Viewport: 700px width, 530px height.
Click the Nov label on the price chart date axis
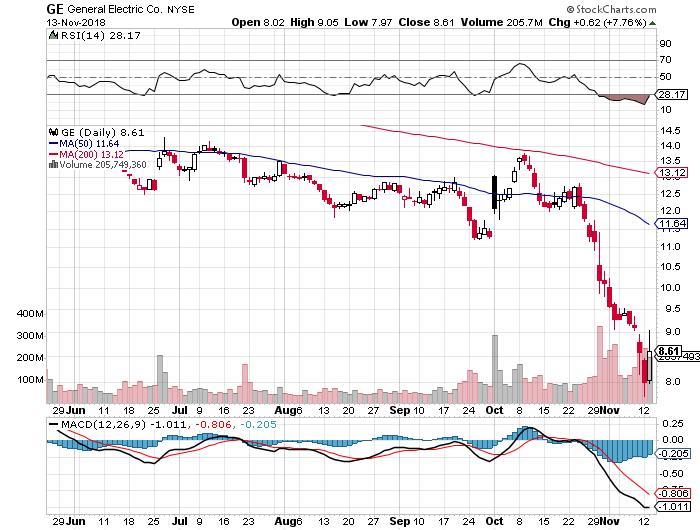click(610, 410)
